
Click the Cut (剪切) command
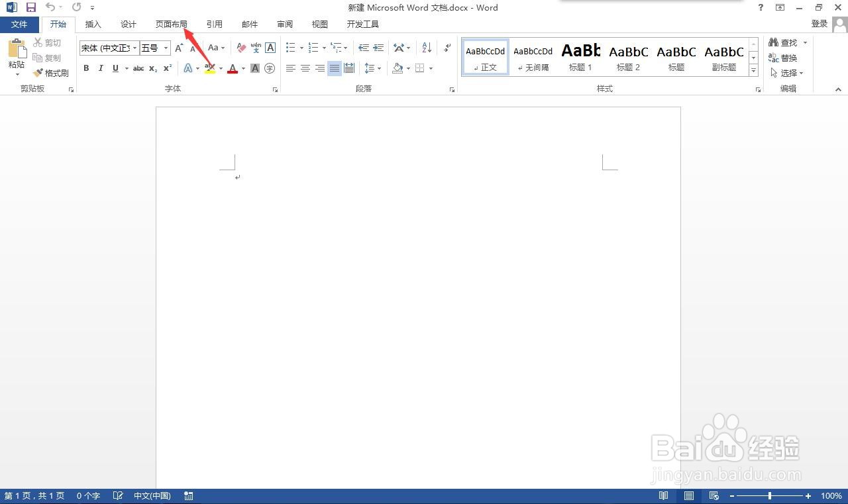(48, 43)
